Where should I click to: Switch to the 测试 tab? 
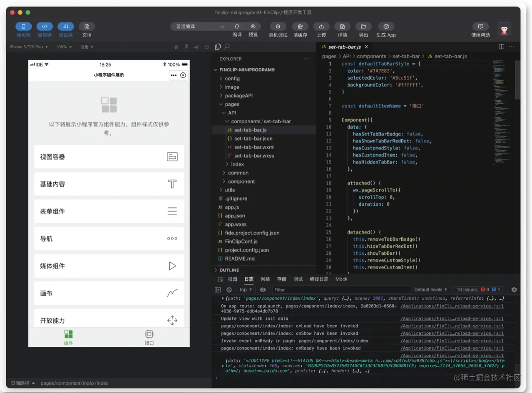pos(298,279)
